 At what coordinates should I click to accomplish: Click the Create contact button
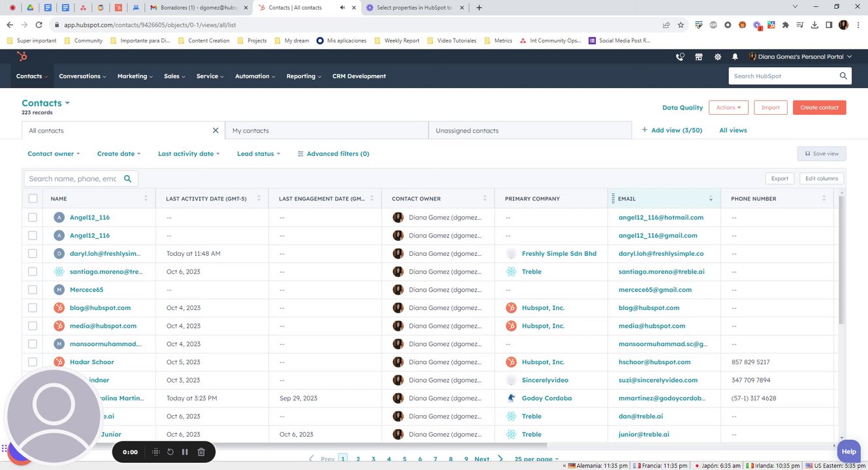point(820,108)
